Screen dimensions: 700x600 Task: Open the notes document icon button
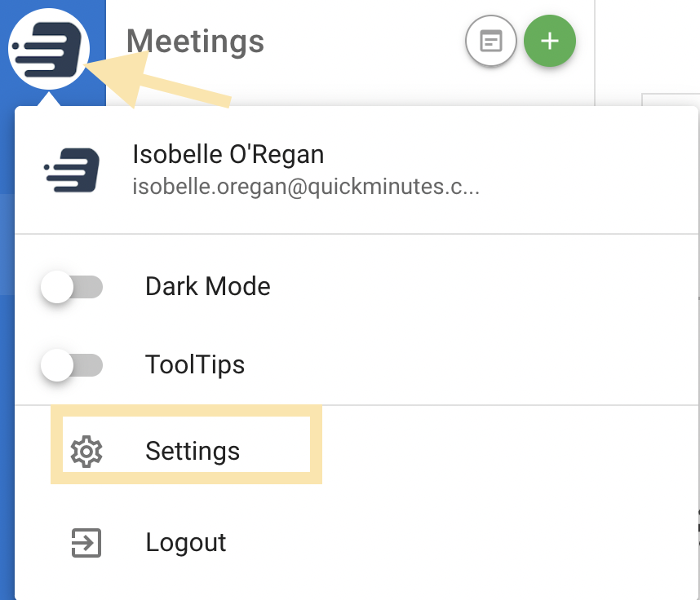(x=491, y=41)
